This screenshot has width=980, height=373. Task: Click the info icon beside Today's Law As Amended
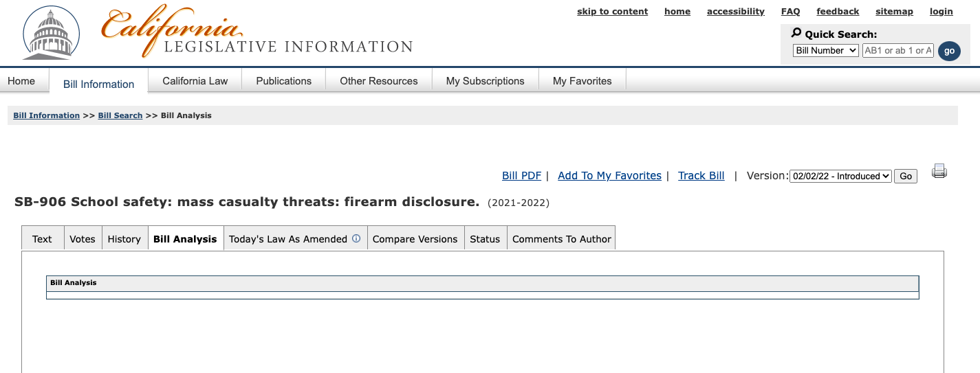tap(356, 239)
